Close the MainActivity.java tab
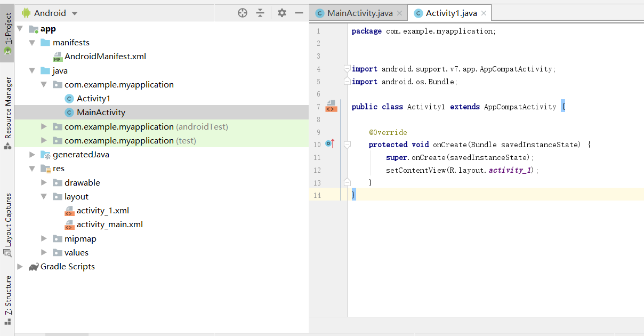 click(x=400, y=13)
